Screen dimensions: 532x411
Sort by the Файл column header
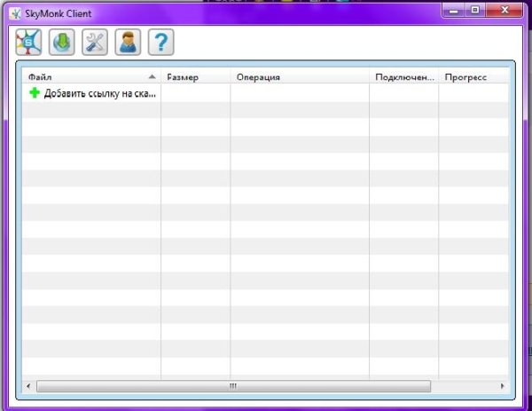(91, 77)
